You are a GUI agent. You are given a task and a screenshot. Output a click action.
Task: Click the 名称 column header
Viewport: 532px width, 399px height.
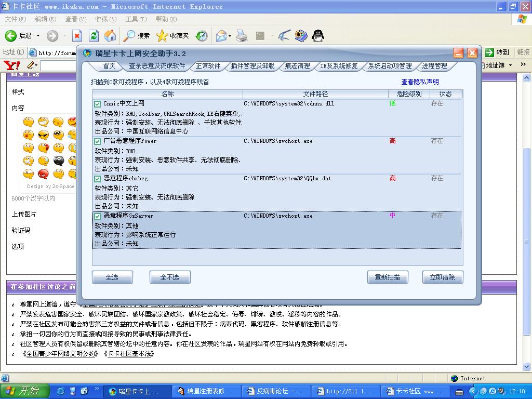(168, 94)
